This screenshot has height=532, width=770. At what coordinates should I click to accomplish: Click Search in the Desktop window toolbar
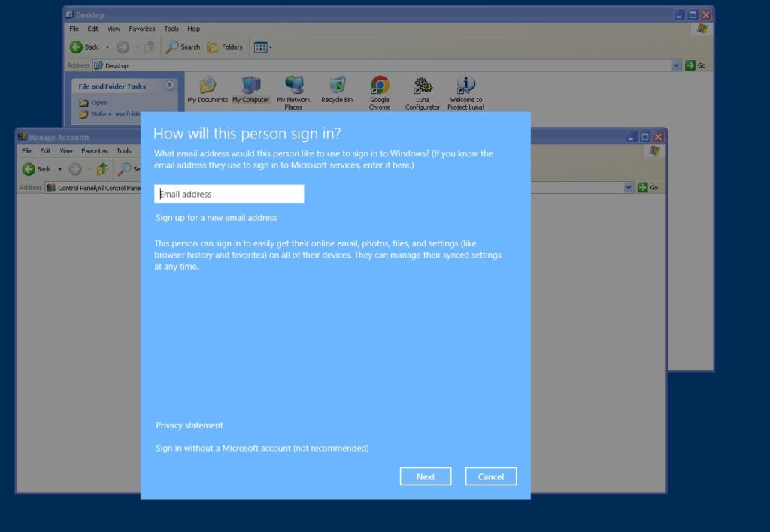(x=183, y=47)
